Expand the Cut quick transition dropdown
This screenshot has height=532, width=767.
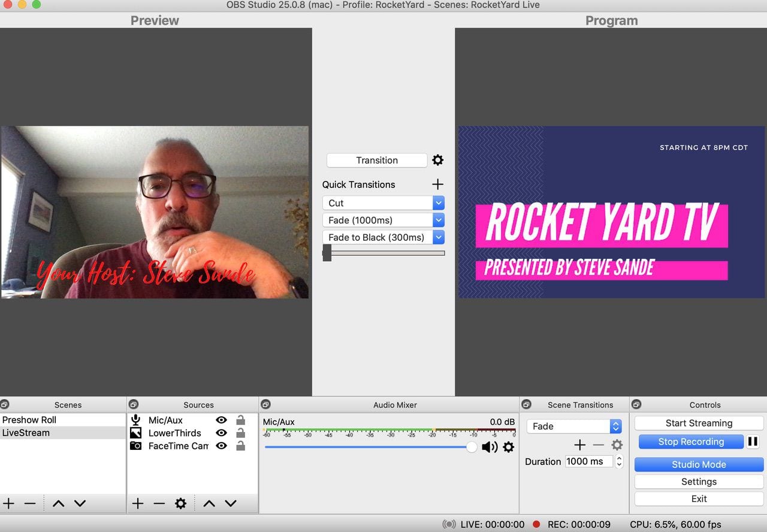tap(439, 203)
